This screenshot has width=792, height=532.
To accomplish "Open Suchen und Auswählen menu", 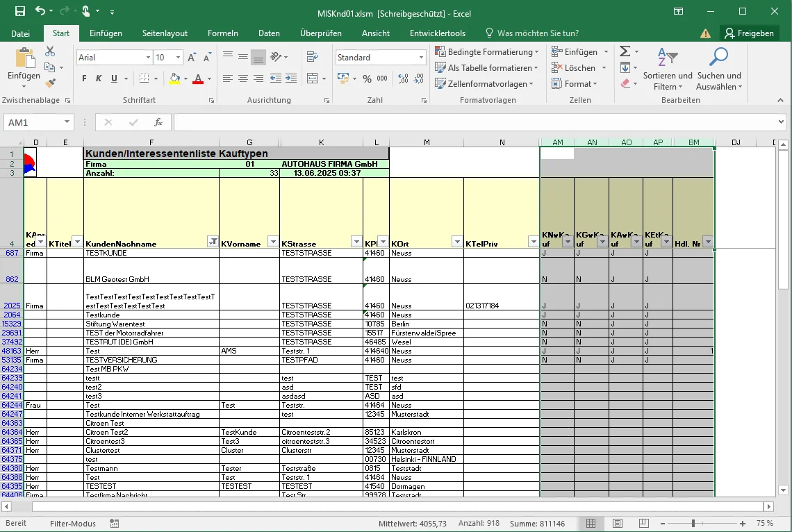I will point(719,69).
